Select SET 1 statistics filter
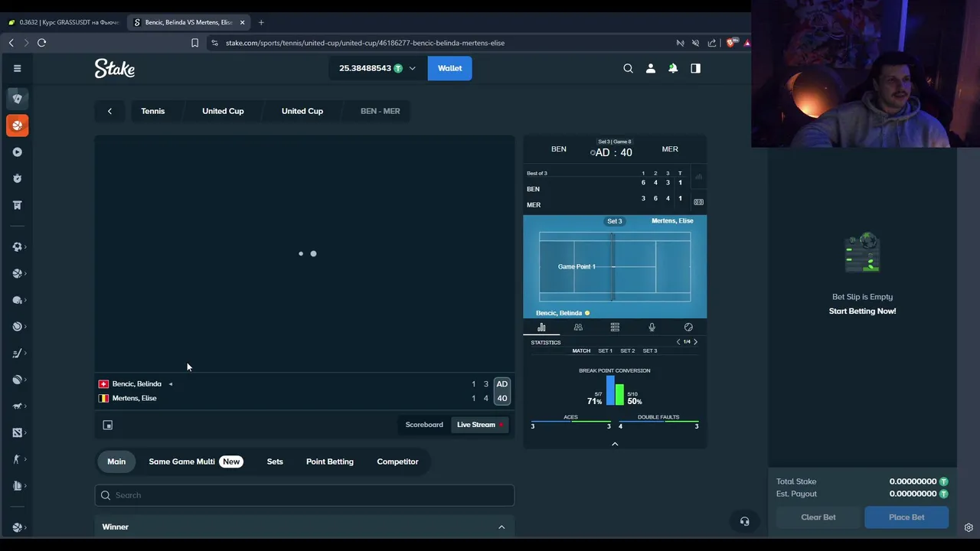Viewport: 980px width, 551px height. [x=605, y=350]
